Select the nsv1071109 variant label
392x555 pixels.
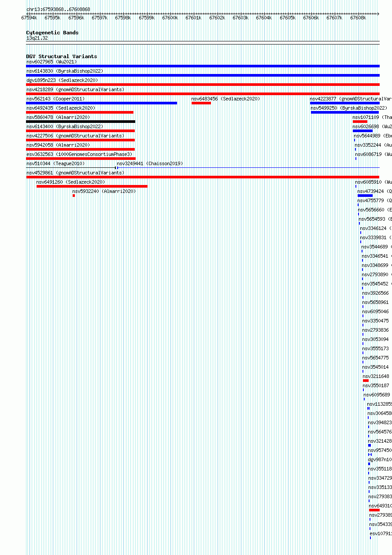pos(372,117)
